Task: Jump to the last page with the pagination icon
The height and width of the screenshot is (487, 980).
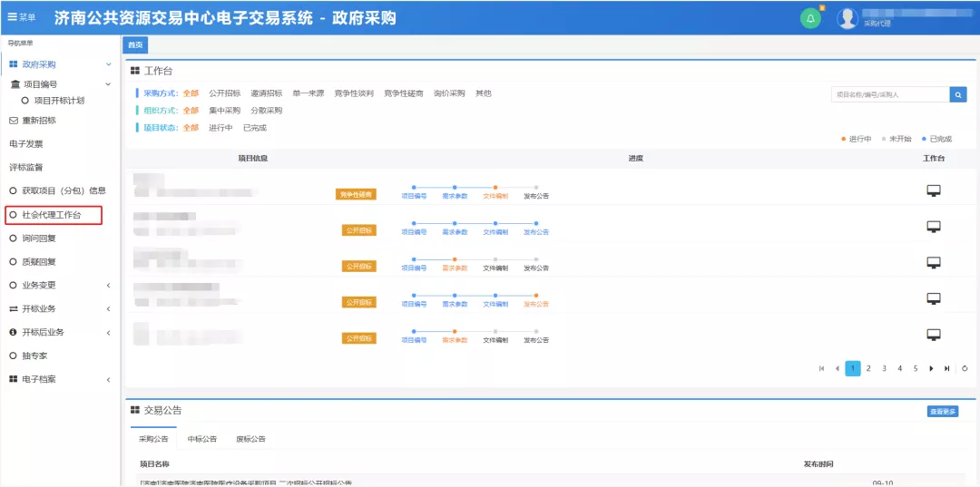Action: (947, 368)
